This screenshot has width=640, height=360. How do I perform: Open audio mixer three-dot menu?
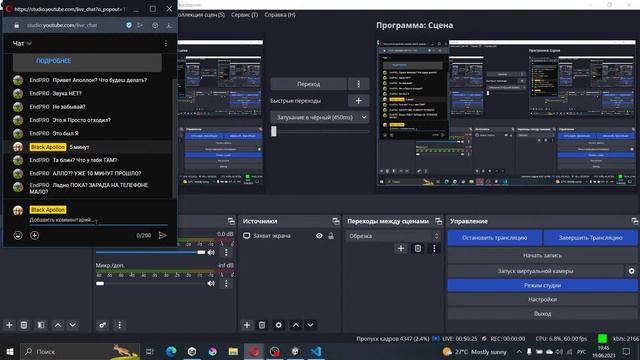tap(120, 325)
